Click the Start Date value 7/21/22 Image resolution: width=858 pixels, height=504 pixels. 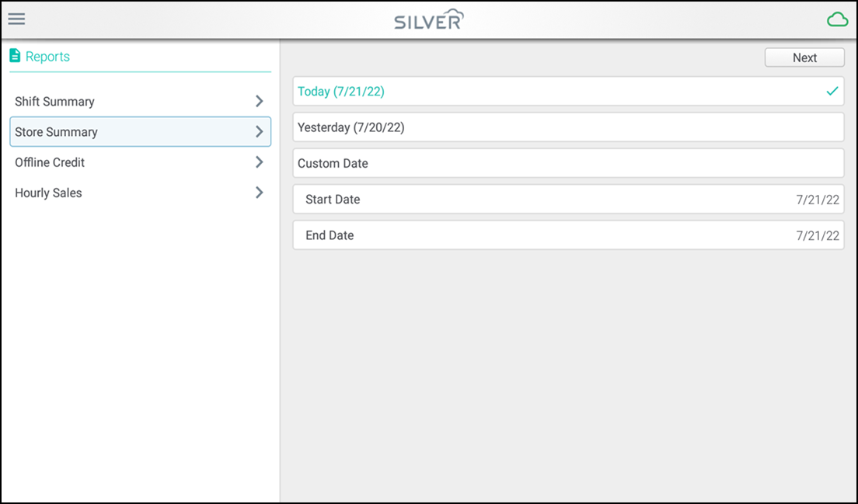pos(818,200)
